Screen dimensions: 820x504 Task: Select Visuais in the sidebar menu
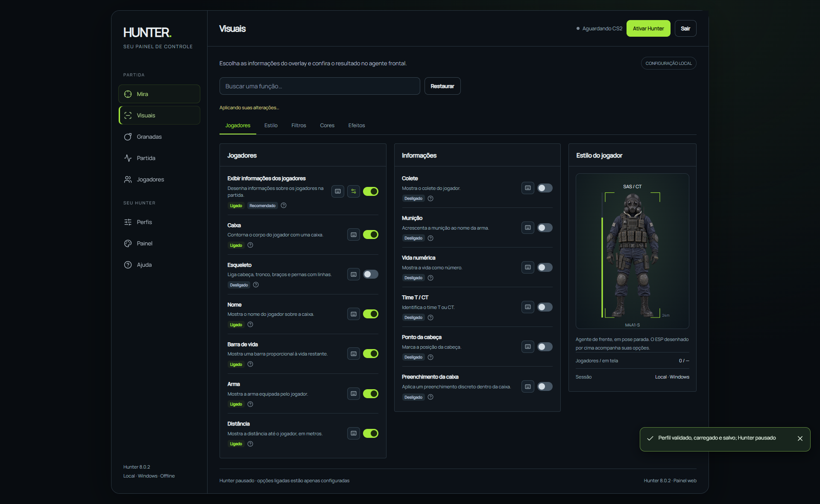(159, 115)
